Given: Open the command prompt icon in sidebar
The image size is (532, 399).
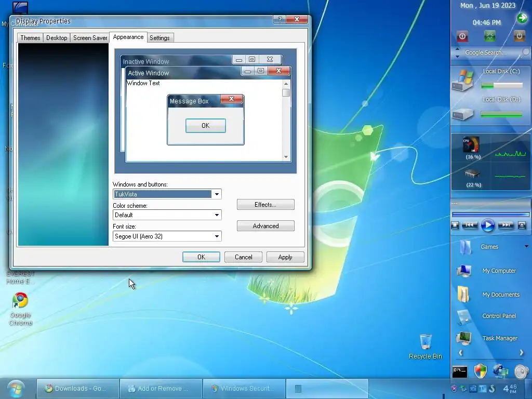Looking at the screenshot, I should [459, 371].
